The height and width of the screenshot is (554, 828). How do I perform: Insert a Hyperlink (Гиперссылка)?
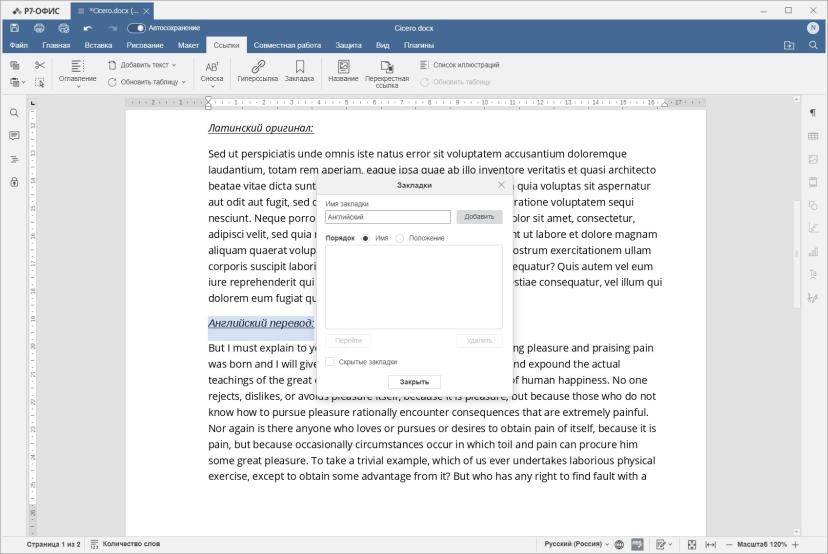tap(258, 70)
